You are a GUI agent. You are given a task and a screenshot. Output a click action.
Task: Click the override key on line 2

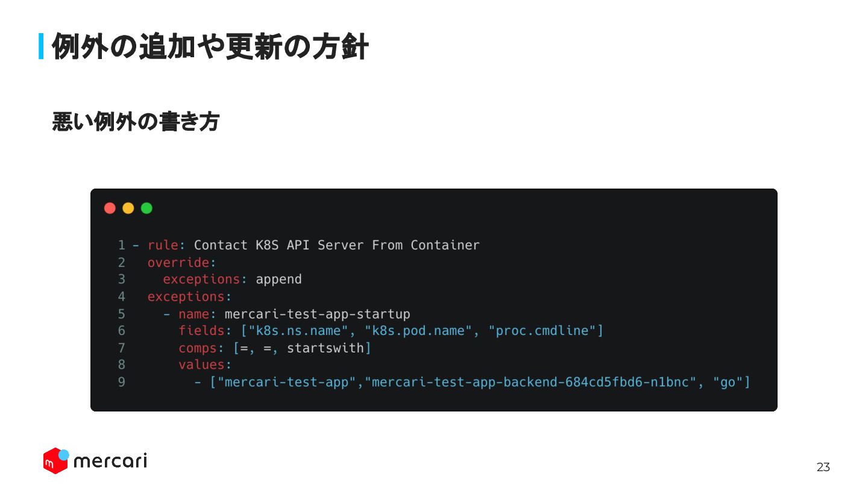click(x=178, y=263)
